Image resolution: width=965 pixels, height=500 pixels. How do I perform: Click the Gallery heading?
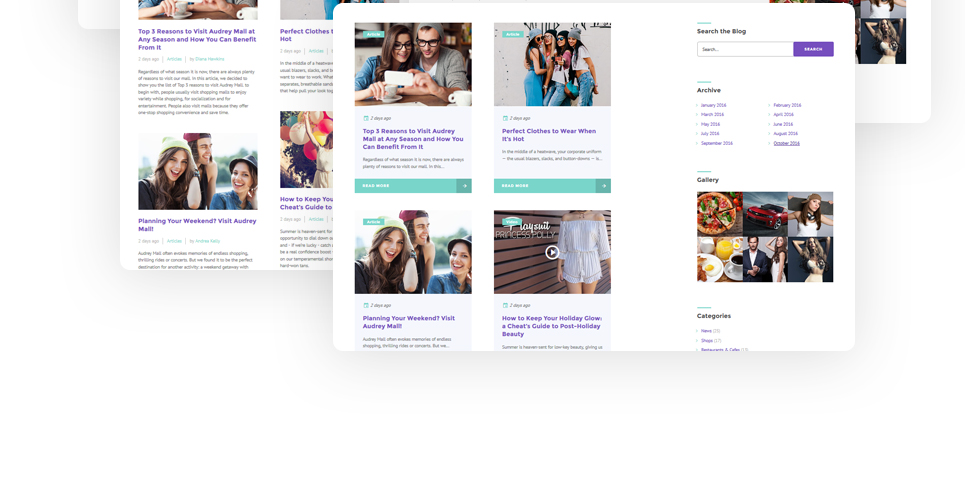(708, 180)
